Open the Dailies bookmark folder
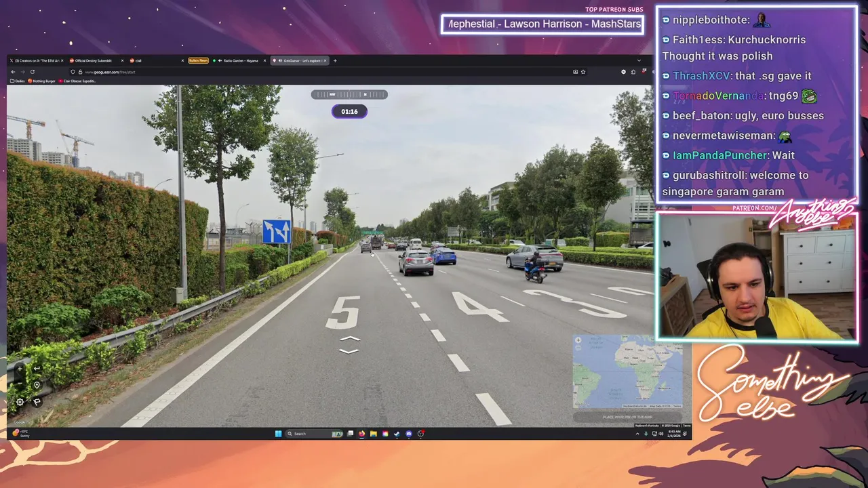 [x=18, y=81]
